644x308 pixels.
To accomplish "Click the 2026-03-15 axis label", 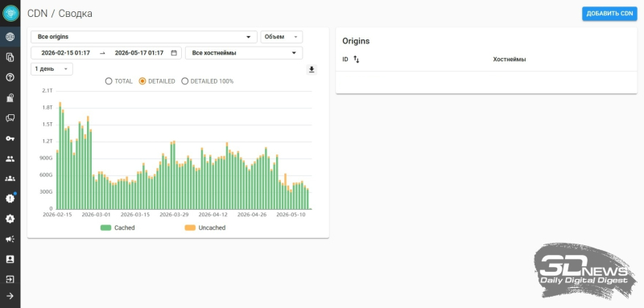I will pos(135,215).
